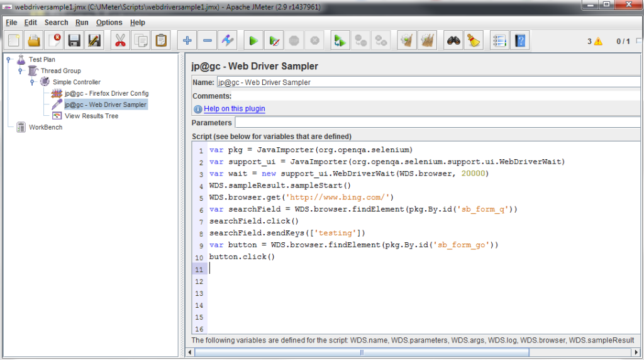Click Remote Shutdown All icon
644x360 pixels.
[381, 41]
